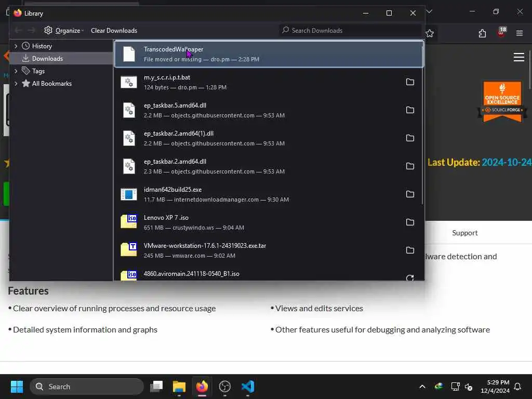Select VMware-workstation-17.6.1 file name
Viewport: 532px width, 399px height.
pos(205,246)
